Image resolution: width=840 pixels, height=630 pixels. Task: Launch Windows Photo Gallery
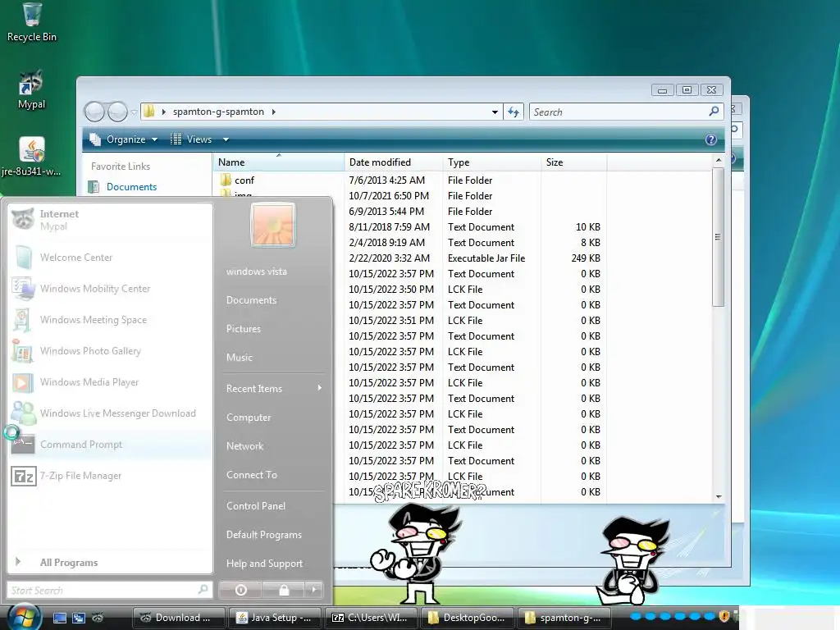click(x=110, y=351)
